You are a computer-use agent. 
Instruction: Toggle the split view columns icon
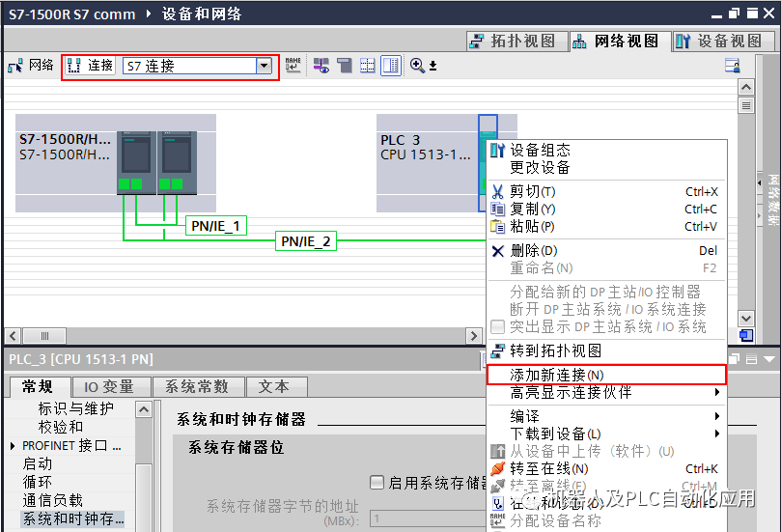click(391, 66)
